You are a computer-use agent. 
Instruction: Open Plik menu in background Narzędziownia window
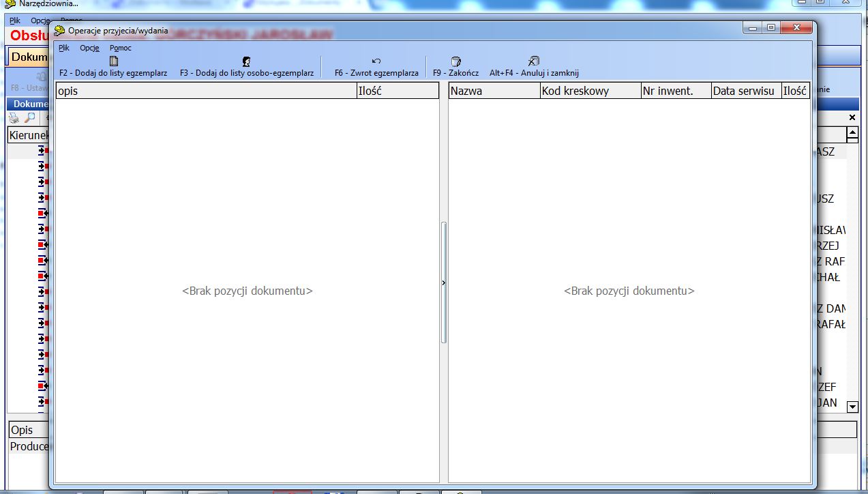(15, 20)
